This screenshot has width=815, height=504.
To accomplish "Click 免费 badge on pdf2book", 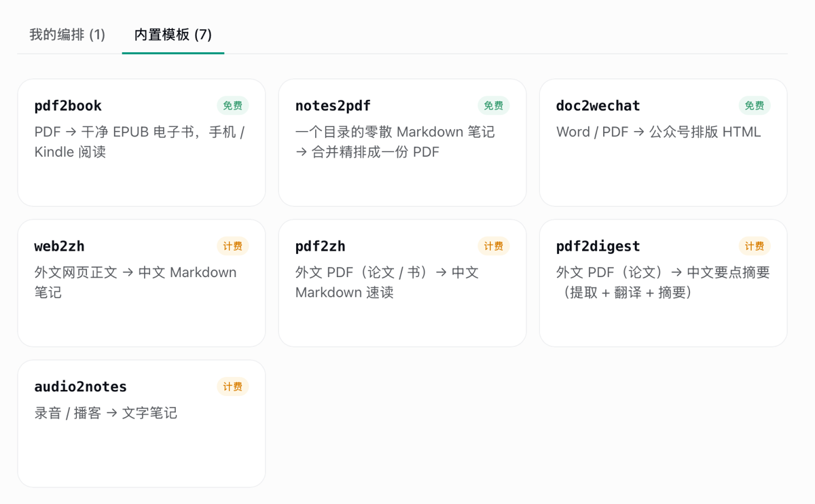I will tap(233, 106).
